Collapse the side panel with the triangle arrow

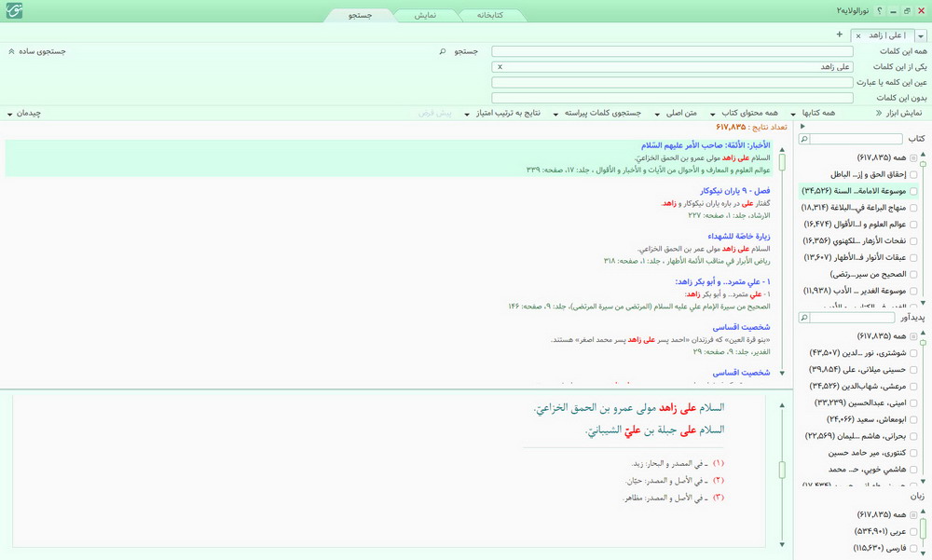(x=802, y=126)
